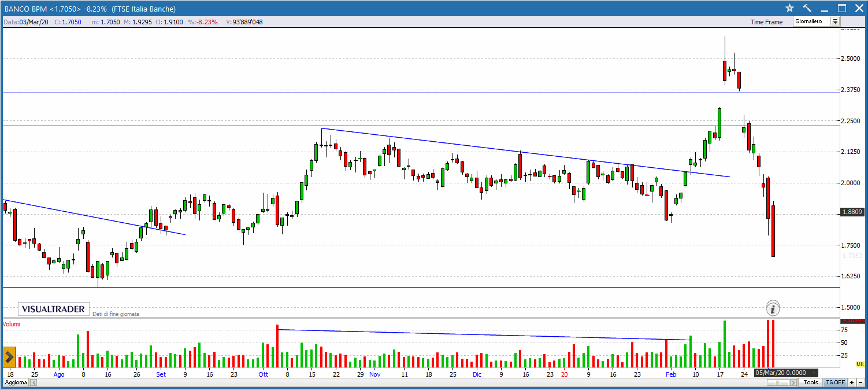Click the 1.8809 price tag on axis
Viewport: 868px width, 390px height.
pyautogui.click(x=852, y=212)
